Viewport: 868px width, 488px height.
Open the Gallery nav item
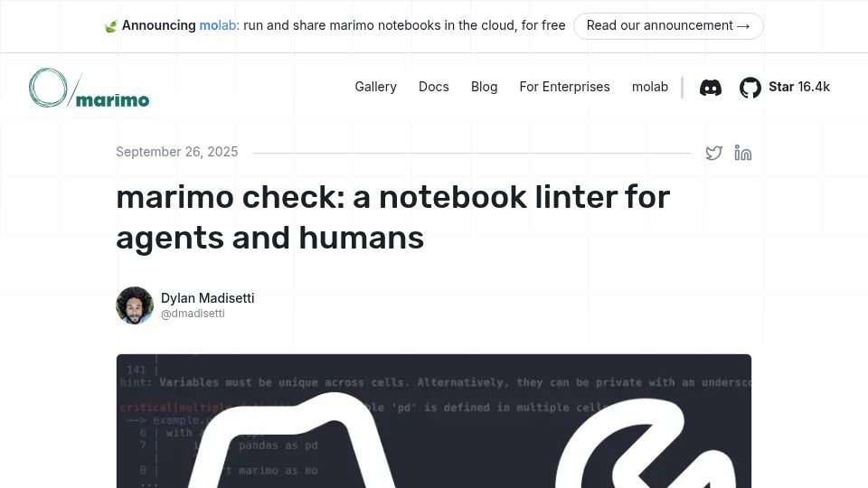coord(376,87)
